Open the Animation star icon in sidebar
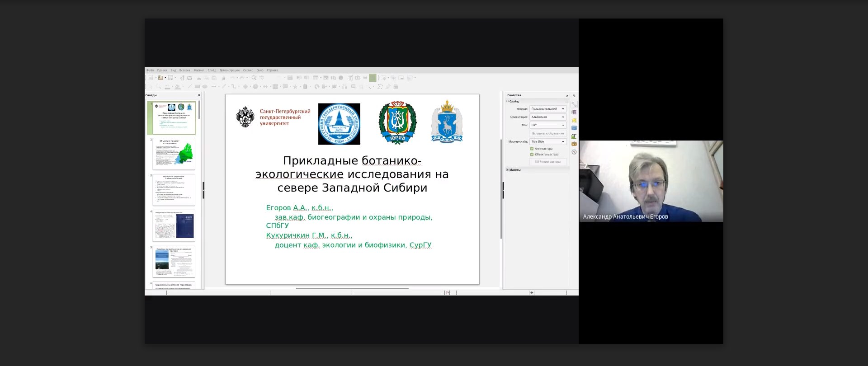 pos(574,120)
